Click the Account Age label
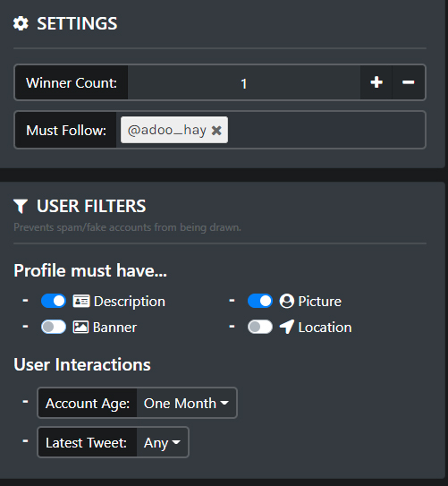 88,404
